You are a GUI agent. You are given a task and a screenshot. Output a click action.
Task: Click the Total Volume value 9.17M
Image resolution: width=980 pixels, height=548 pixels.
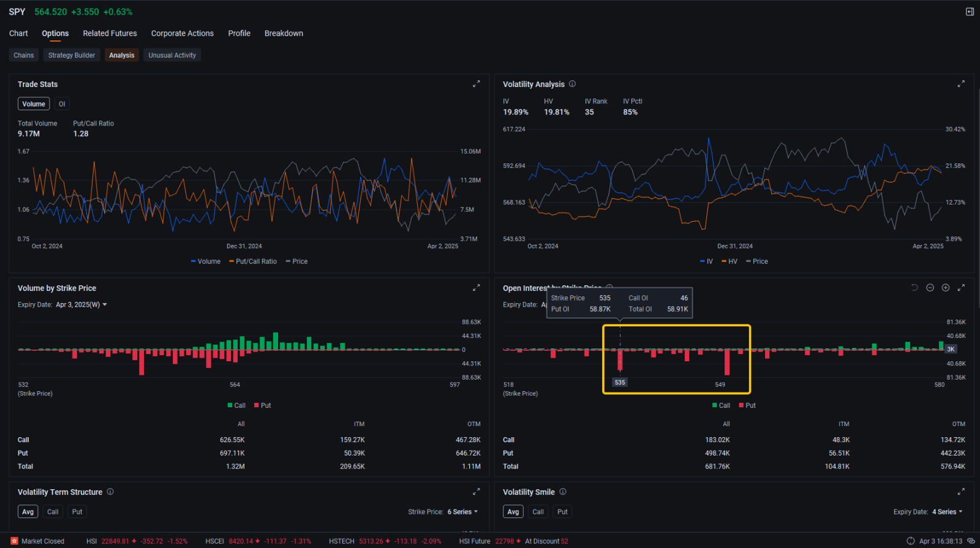click(x=29, y=133)
